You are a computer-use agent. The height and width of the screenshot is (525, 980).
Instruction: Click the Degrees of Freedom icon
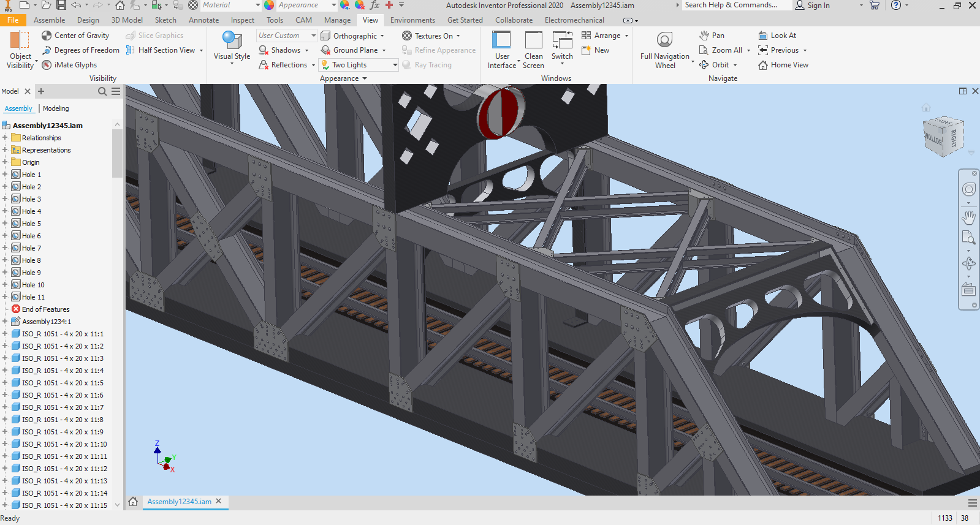pos(47,50)
